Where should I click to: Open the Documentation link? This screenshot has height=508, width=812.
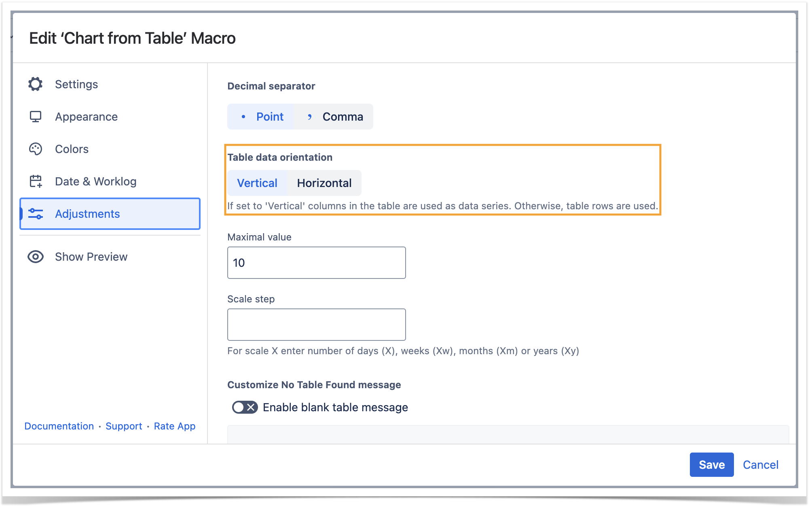(x=59, y=426)
